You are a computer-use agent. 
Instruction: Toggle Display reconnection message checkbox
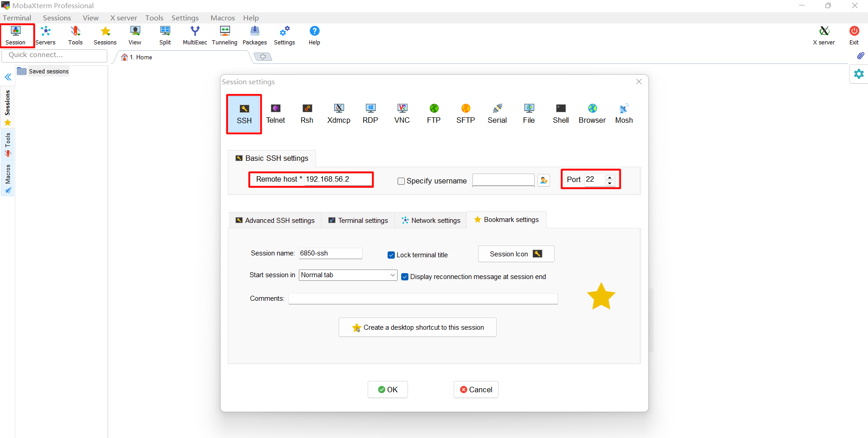click(x=405, y=277)
